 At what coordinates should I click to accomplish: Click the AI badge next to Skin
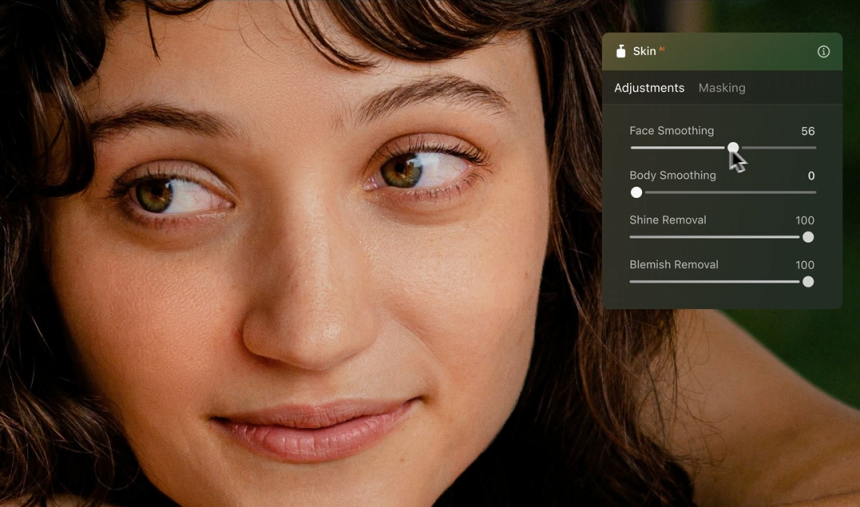click(661, 49)
